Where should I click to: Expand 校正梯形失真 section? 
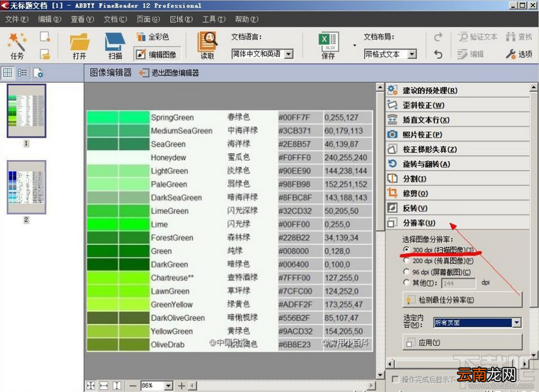pos(457,149)
